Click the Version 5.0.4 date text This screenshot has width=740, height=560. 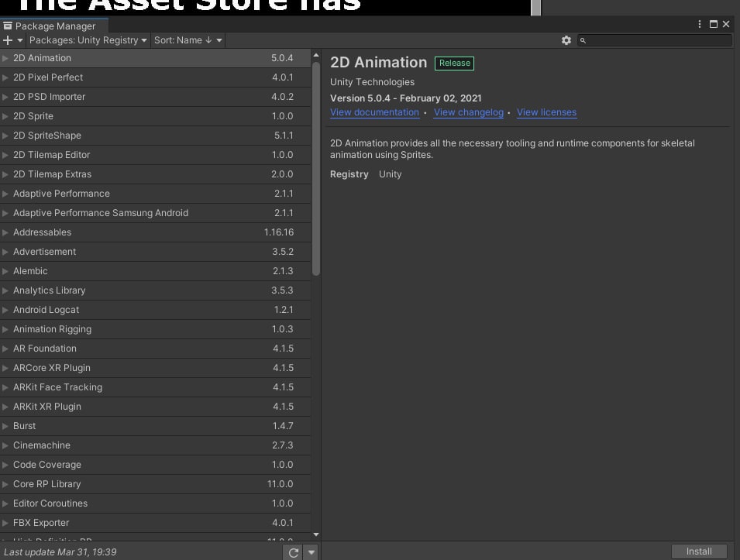pyautogui.click(x=405, y=98)
